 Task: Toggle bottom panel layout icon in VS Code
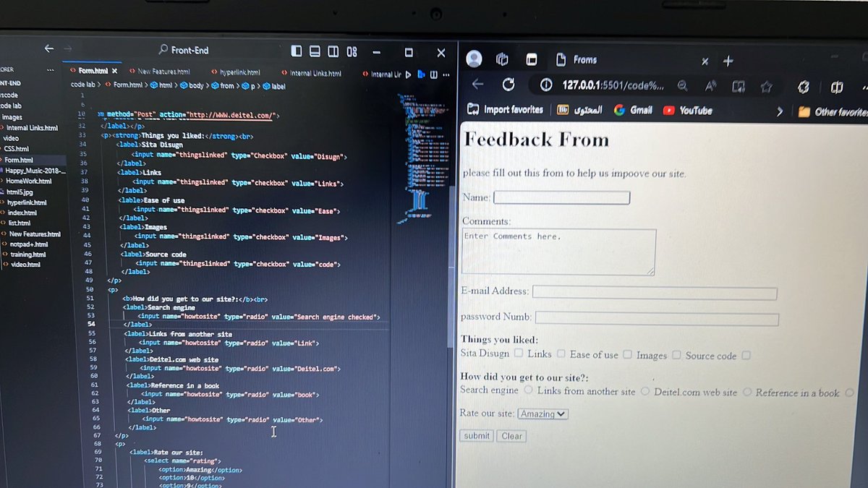pos(315,51)
